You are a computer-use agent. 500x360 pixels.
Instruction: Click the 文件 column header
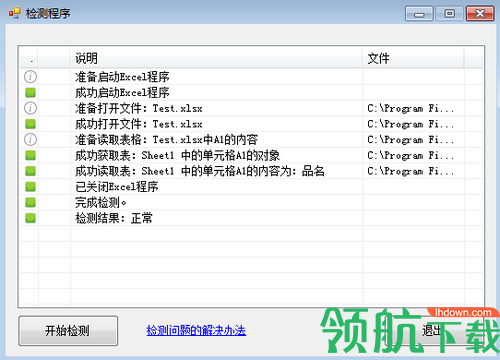(413, 58)
